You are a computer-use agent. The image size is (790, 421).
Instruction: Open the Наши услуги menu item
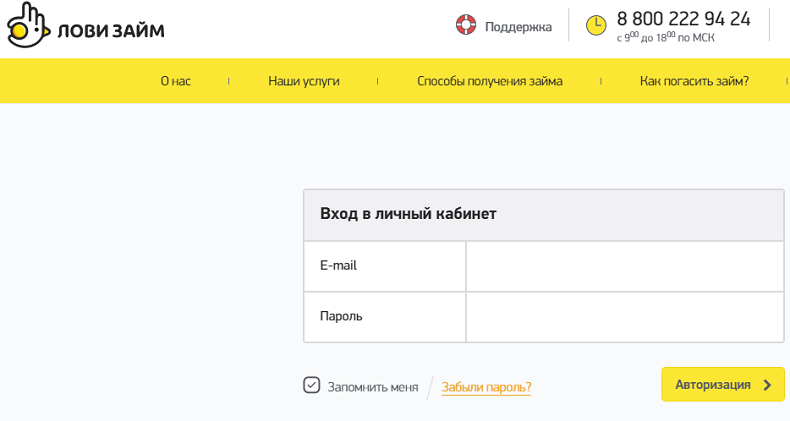[304, 81]
